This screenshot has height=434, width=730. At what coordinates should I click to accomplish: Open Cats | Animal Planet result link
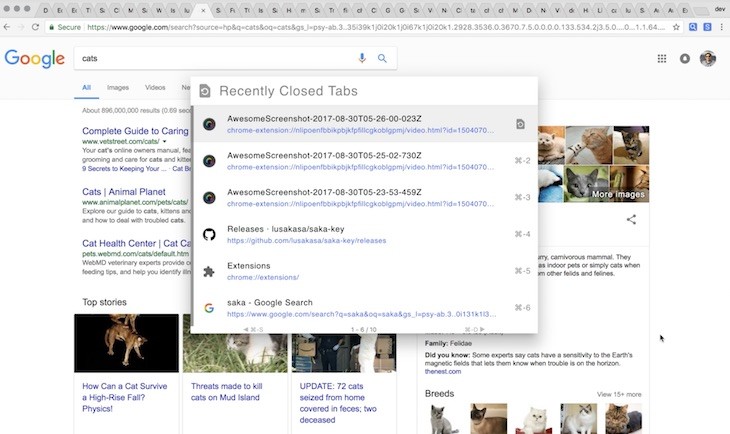click(124, 192)
